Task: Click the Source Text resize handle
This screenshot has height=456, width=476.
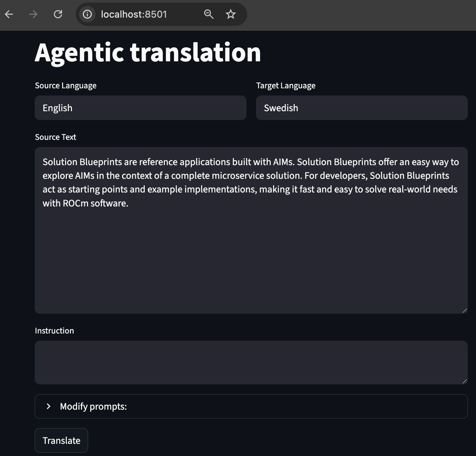Action: 464,310
